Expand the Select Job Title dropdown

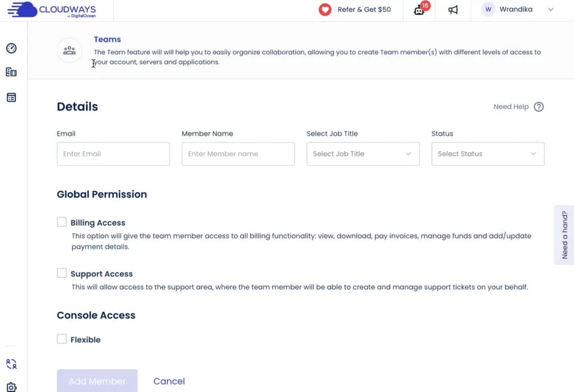tap(363, 154)
